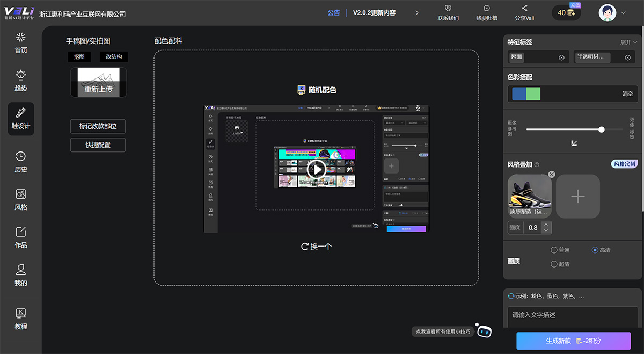Open the robot tips assistant icon

click(x=484, y=331)
